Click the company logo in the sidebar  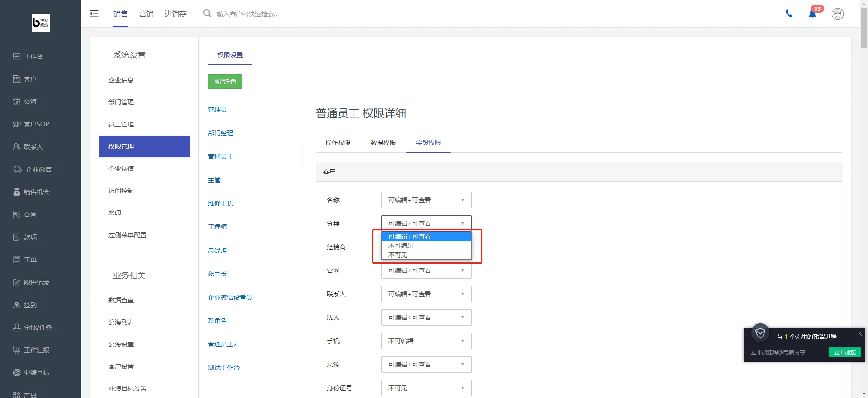tap(41, 23)
